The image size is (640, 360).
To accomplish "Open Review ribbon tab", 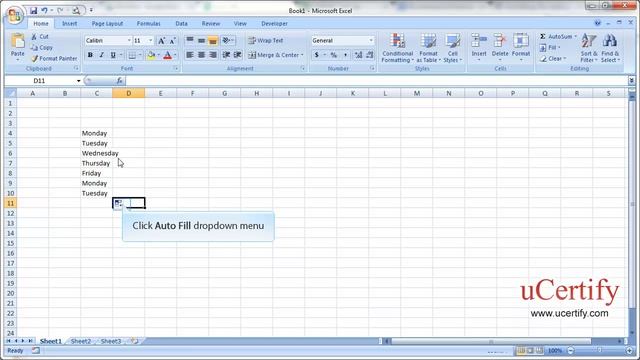I will [x=211, y=24].
